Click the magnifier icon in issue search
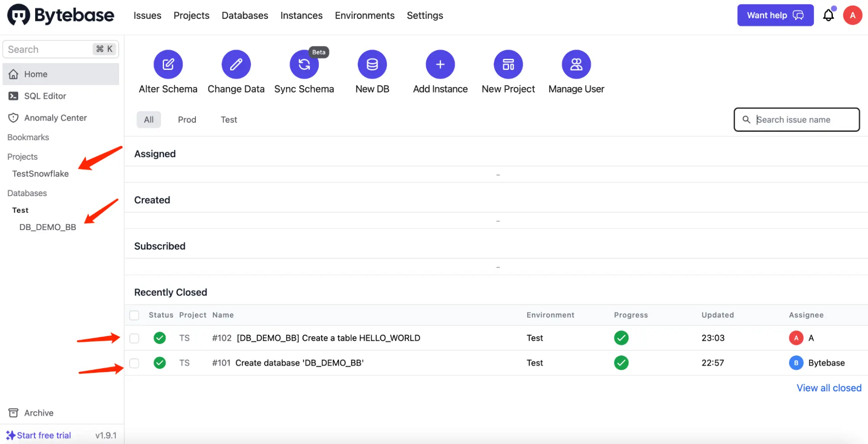Image resolution: width=868 pixels, height=444 pixels. [746, 119]
